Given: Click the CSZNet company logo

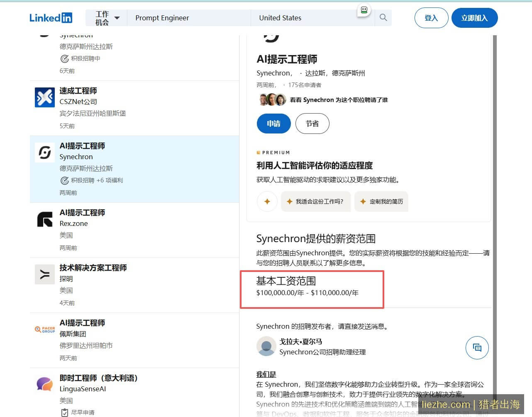Looking at the screenshot, I should tap(44, 97).
